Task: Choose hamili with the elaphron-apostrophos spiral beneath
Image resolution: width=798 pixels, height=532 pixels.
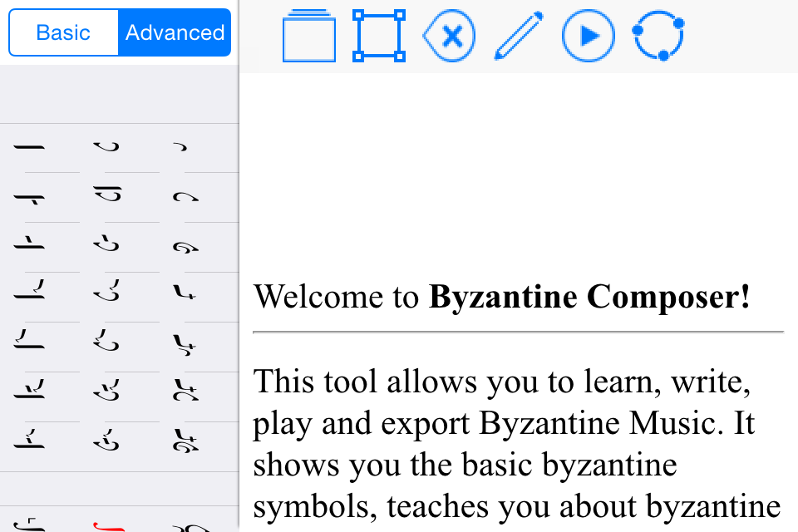Action: pyautogui.click(x=185, y=441)
